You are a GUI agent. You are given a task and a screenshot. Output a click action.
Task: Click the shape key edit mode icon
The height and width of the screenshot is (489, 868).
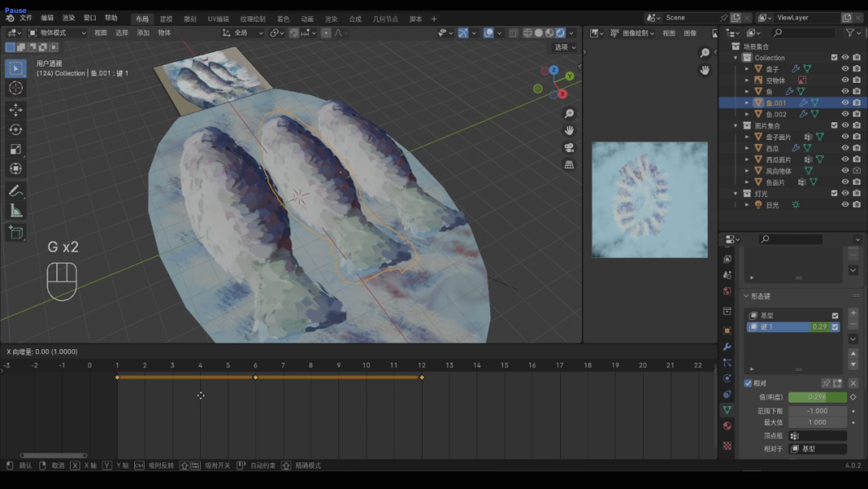coord(837,383)
